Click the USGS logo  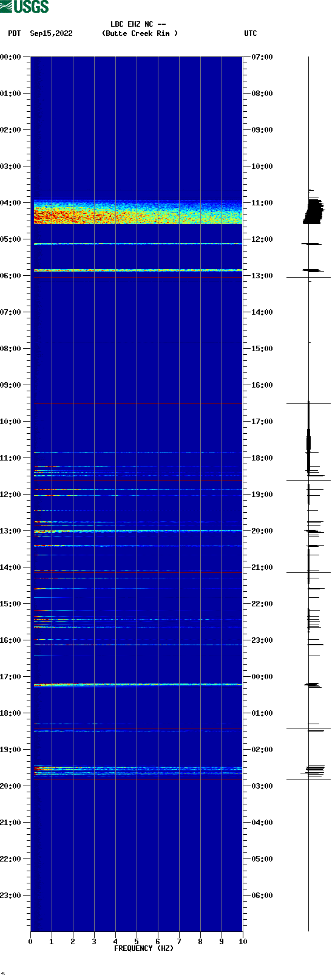coord(24,7)
